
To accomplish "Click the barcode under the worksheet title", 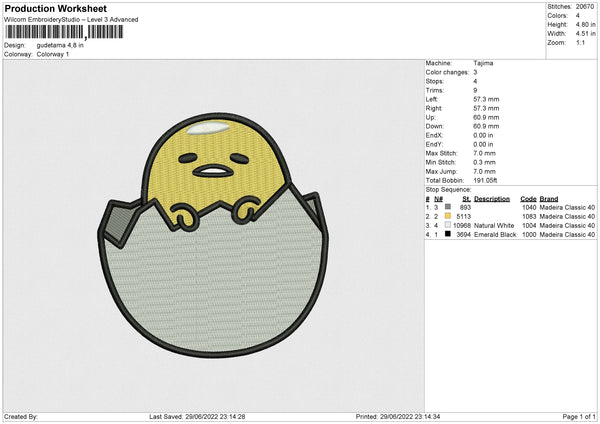I will click(x=64, y=32).
